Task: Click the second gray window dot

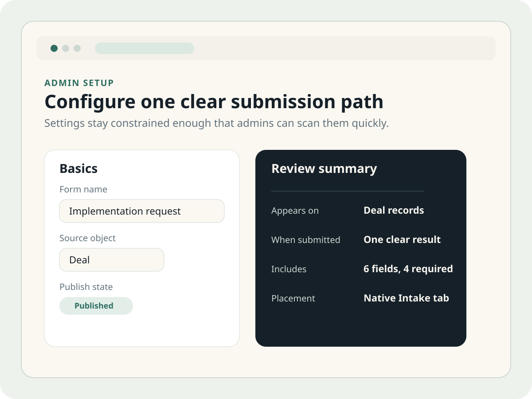Action: [77, 48]
